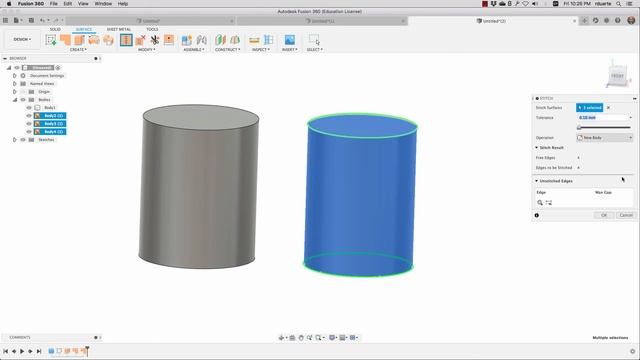Expand the Named Views node
Image resolution: width=640 pixels, height=360 pixels.
(x=15, y=84)
